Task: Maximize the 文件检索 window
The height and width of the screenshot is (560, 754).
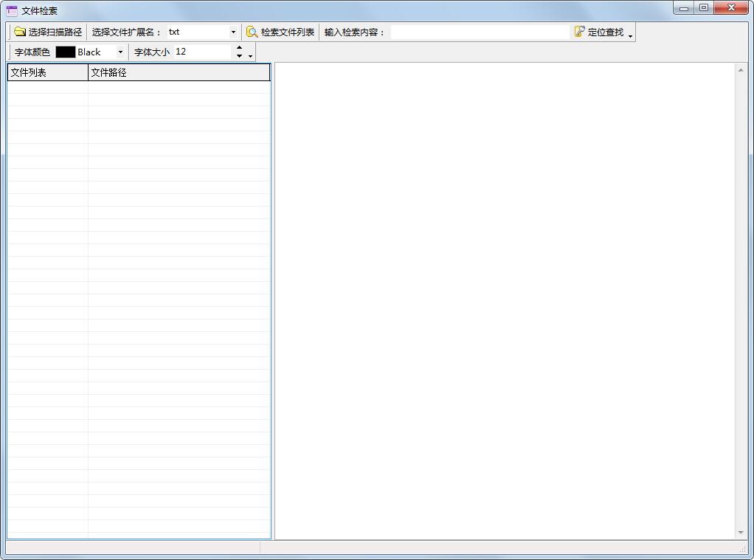Action: point(704,8)
